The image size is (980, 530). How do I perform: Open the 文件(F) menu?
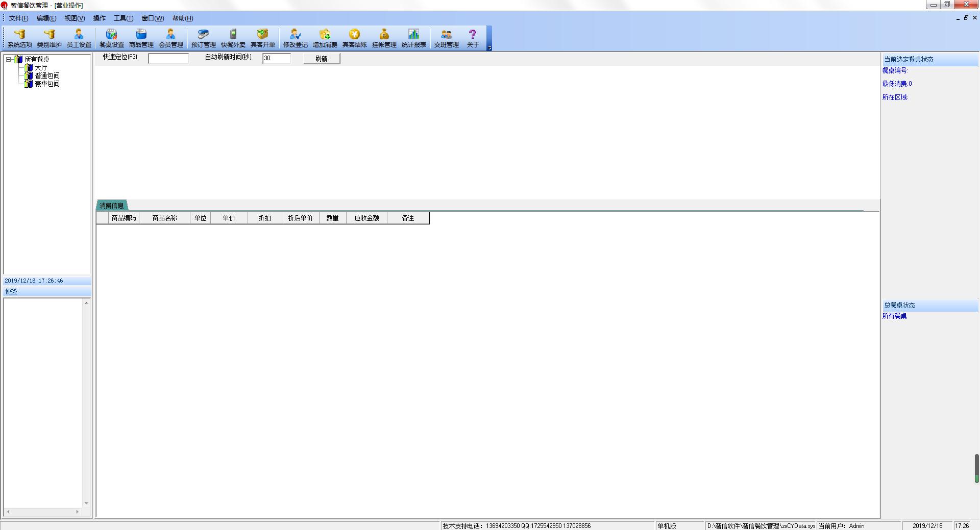tap(18, 18)
